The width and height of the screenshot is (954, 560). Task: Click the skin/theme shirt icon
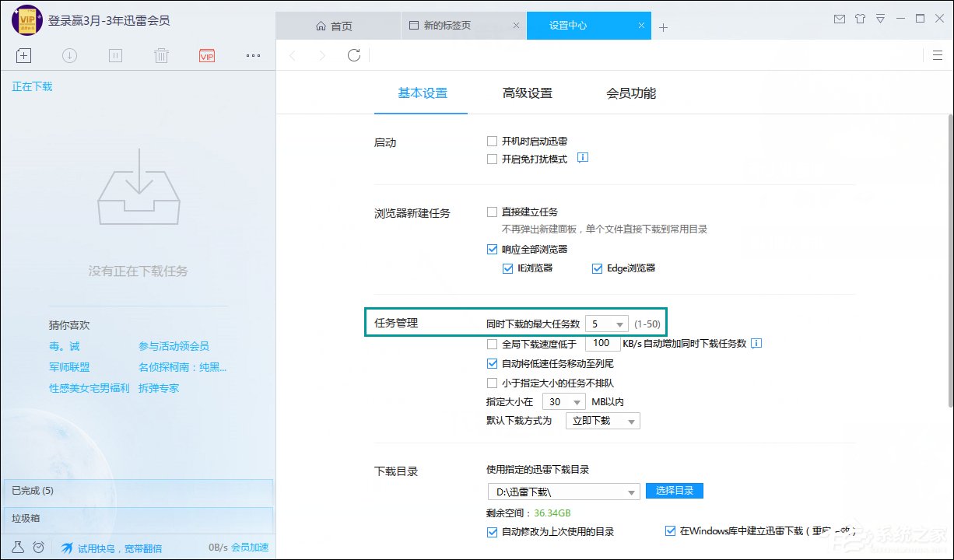tap(860, 19)
